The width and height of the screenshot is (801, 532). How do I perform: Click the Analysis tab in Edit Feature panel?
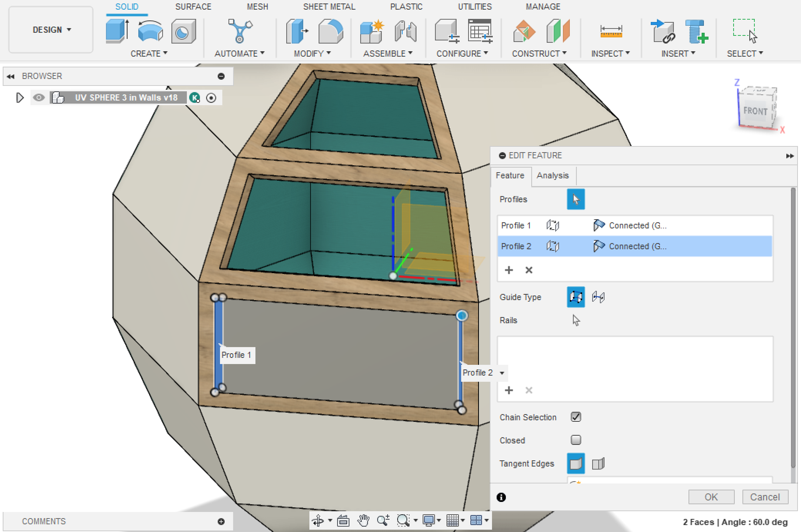click(x=552, y=176)
